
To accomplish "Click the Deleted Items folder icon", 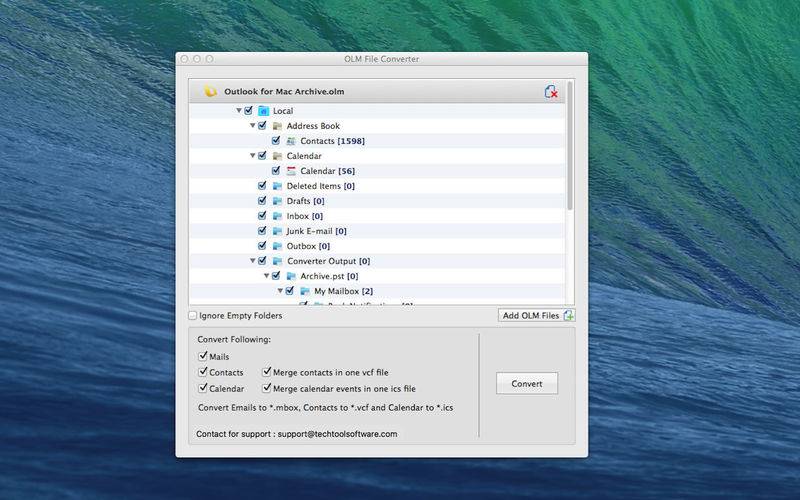I will click(x=277, y=186).
